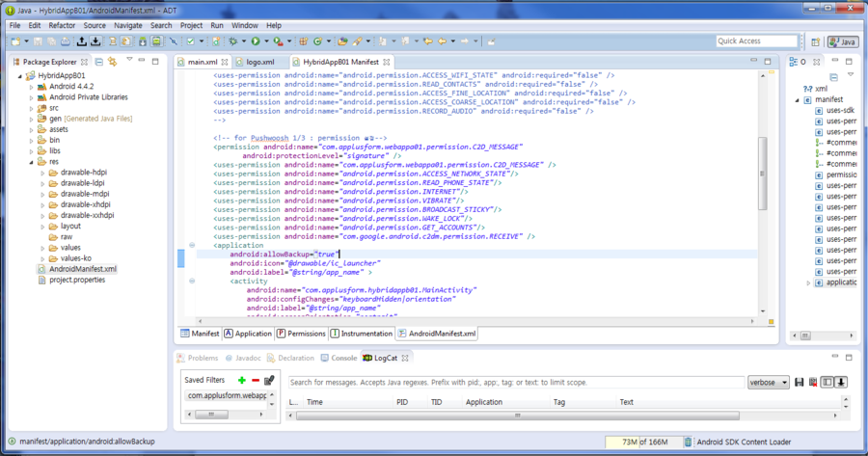Open the Refactor menu
This screenshot has height=456, width=868.
tap(62, 25)
